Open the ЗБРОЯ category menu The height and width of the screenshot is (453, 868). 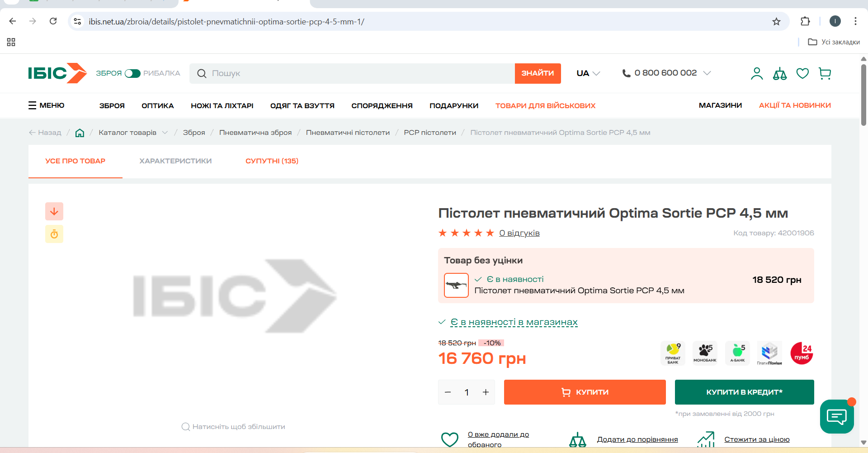pos(112,105)
